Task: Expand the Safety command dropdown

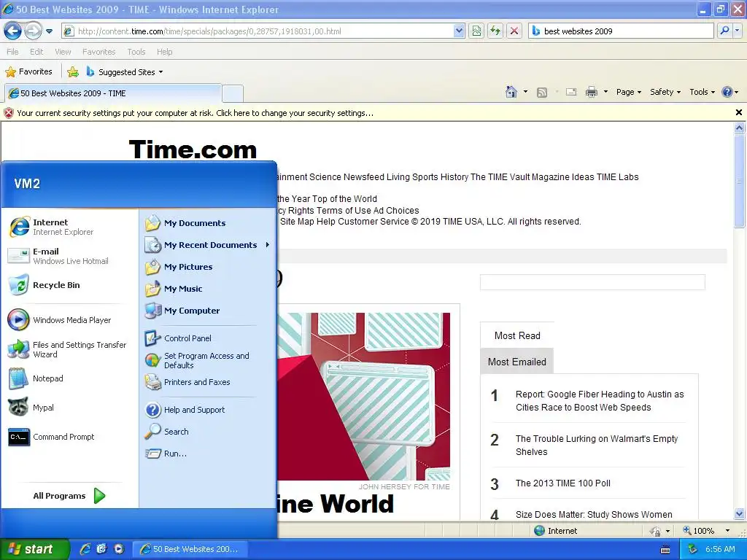Action: click(665, 92)
